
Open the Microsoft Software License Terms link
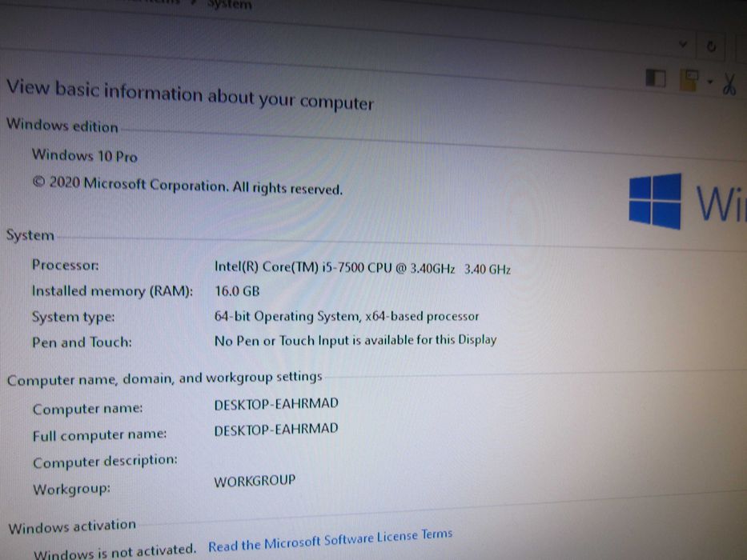click(x=330, y=540)
